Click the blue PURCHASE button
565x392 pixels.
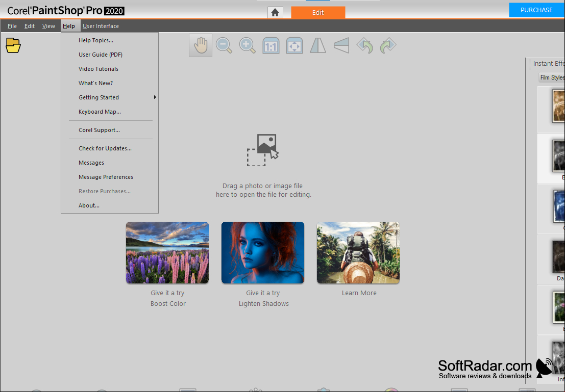coord(536,10)
